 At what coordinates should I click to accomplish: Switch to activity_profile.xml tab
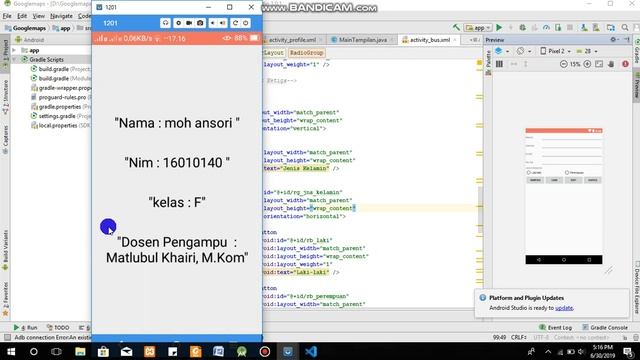(292, 40)
